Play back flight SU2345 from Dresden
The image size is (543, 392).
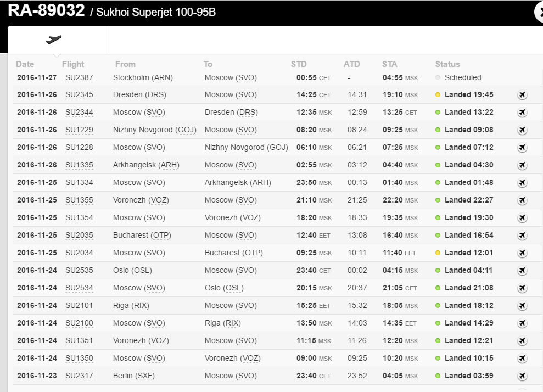pyautogui.click(x=522, y=94)
